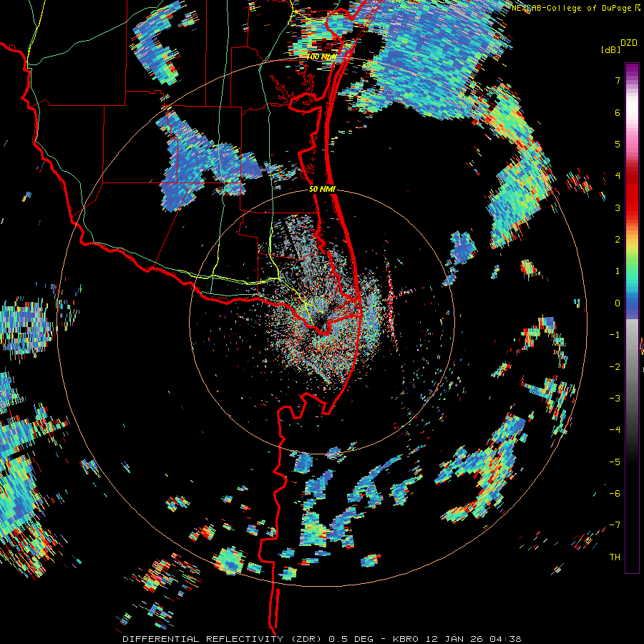Click the DZD product label above the color scale
Screen dimensions: 644x644
tap(629, 43)
